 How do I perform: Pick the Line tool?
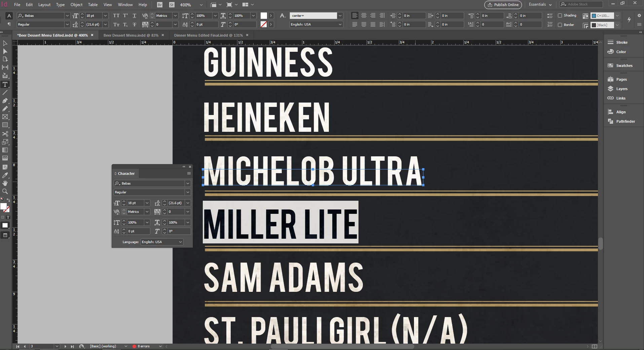[5, 92]
